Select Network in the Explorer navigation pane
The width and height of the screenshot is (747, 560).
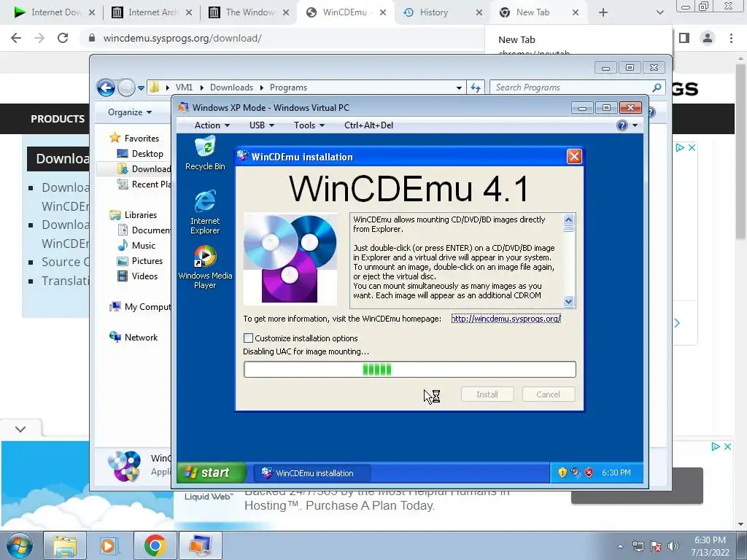[141, 337]
